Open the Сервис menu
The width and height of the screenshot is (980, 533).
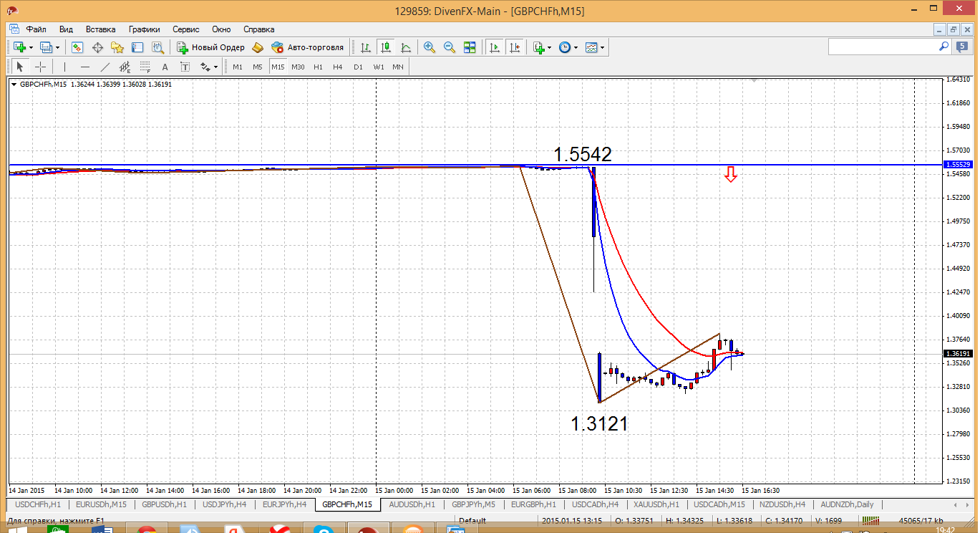point(185,29)
